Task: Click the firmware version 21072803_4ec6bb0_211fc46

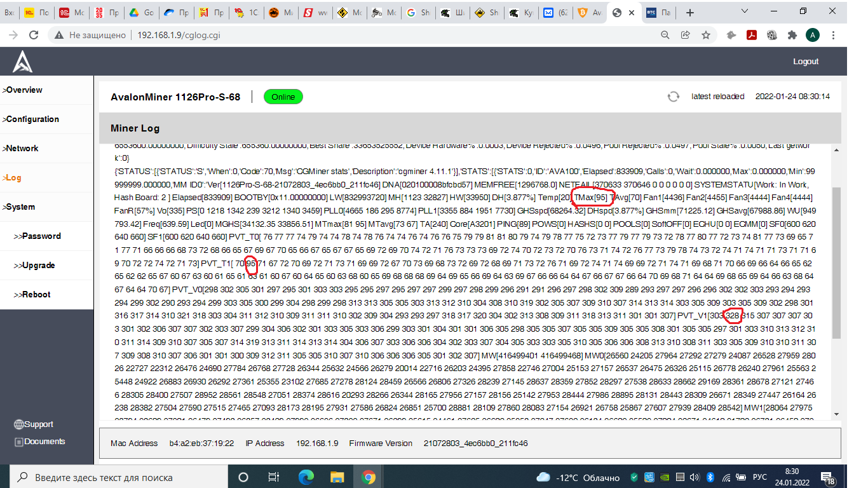Action: tap(475, 444)
